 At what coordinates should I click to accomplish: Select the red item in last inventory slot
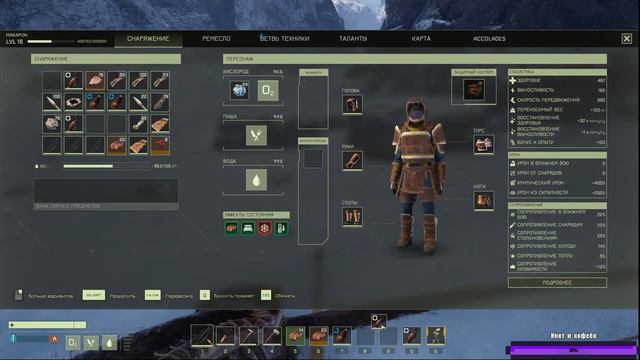coord(160,145)
